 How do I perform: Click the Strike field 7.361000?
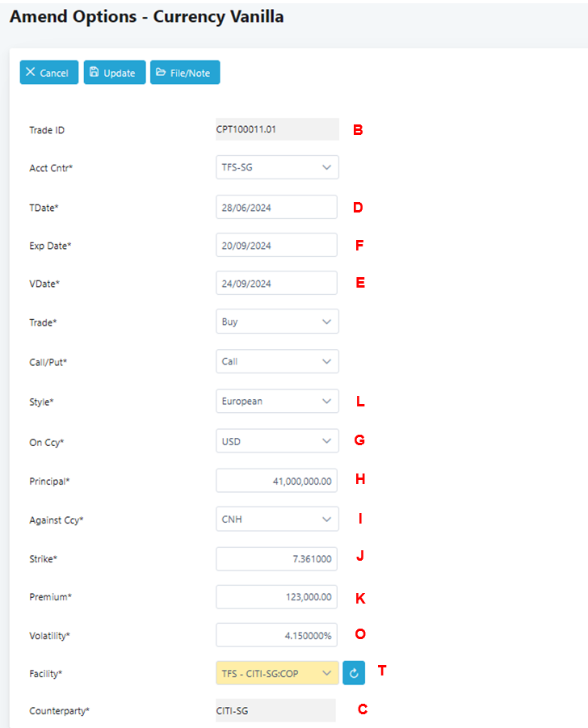click(x=276, y=559)
